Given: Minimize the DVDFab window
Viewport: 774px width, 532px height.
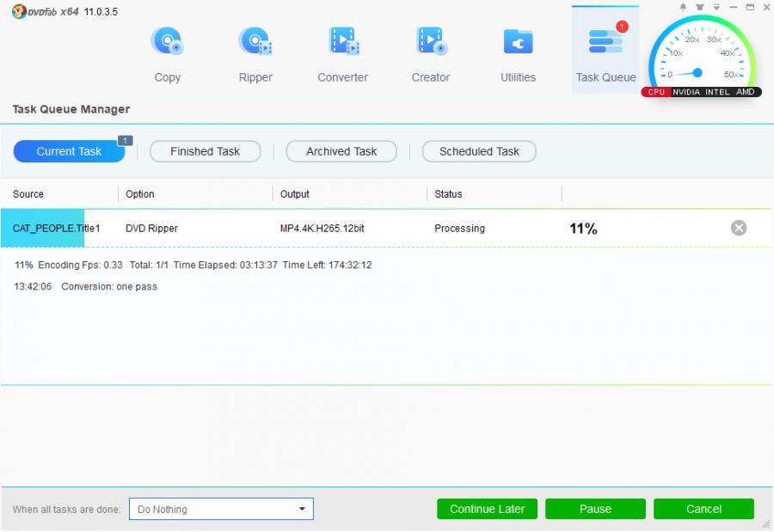Looking at the screenshot, I should coord(734,7).
